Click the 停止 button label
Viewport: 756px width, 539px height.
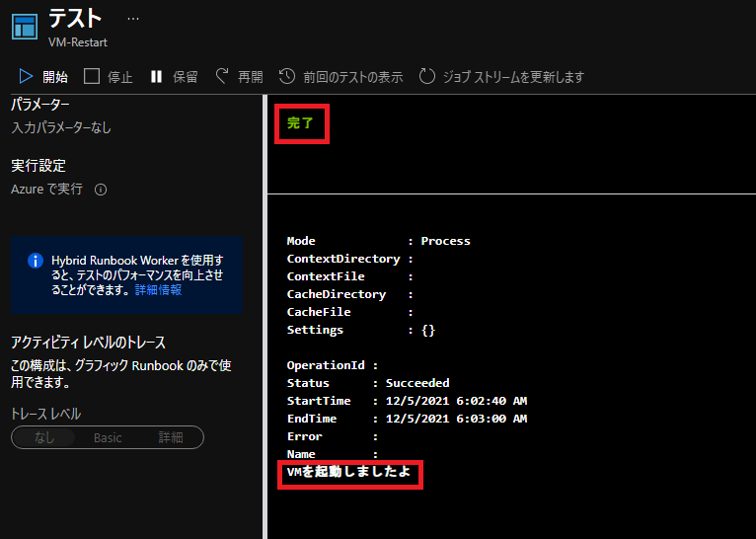point(120,77)
